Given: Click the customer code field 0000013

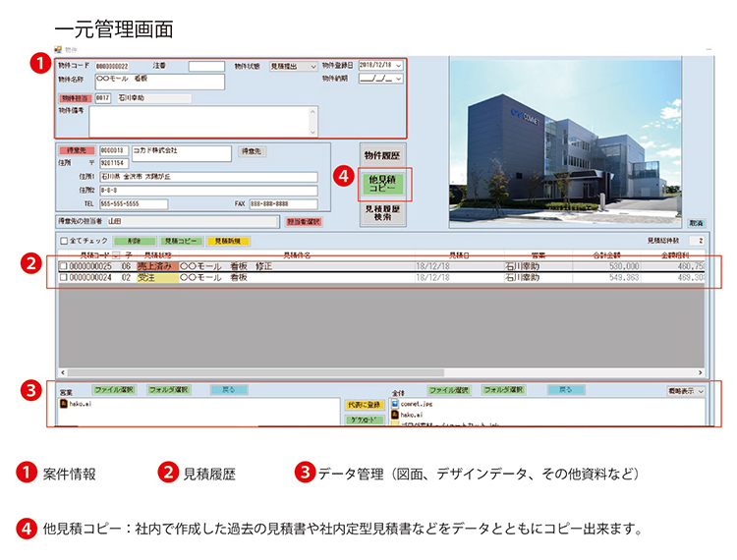Looking at the screenshot, I should coord(114,150).
